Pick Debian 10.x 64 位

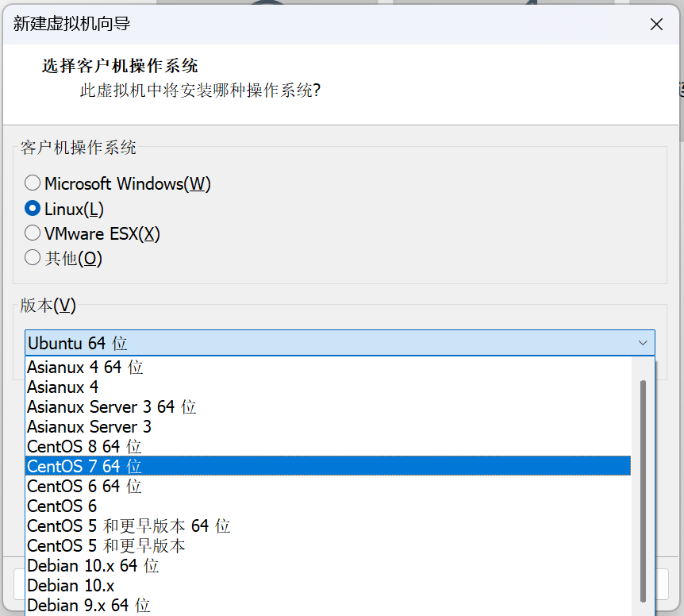(x=328, y=565)
